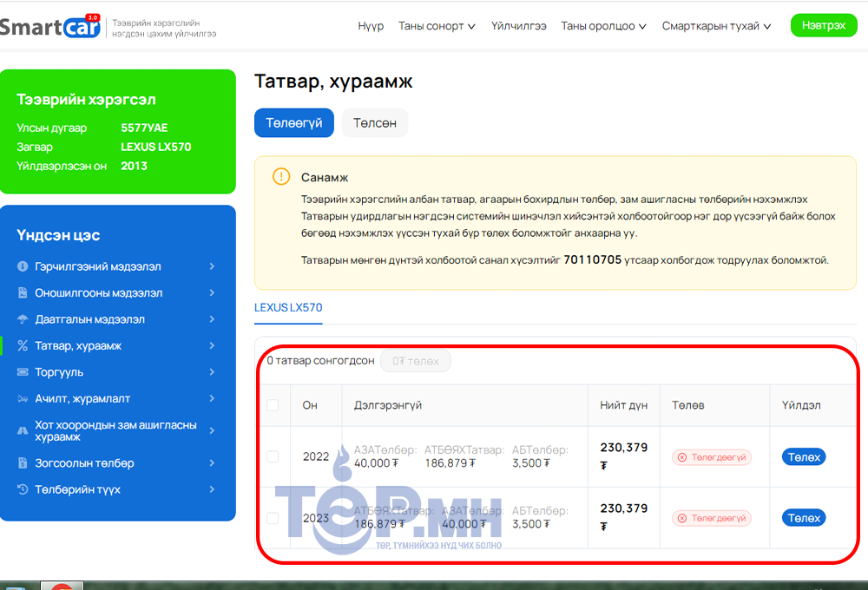Screen dimensions: 868x590
Task: Click the Smartcar logo in header
Action: pyautogui.click(x=50, y=26)
